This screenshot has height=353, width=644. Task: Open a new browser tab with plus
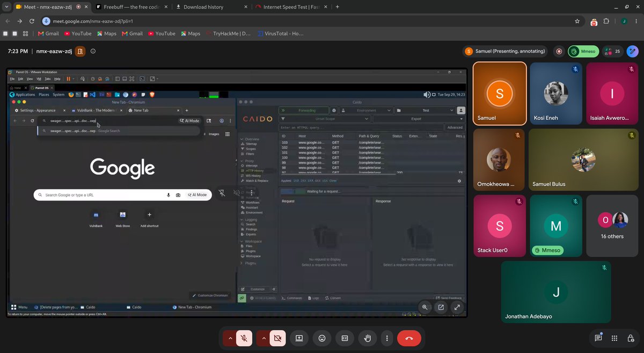(337, 7)
